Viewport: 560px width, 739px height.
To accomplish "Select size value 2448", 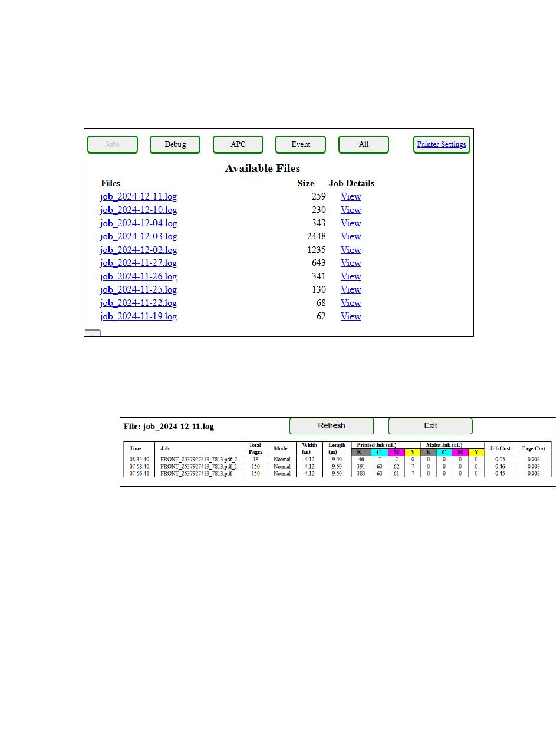I will (317, 236).
